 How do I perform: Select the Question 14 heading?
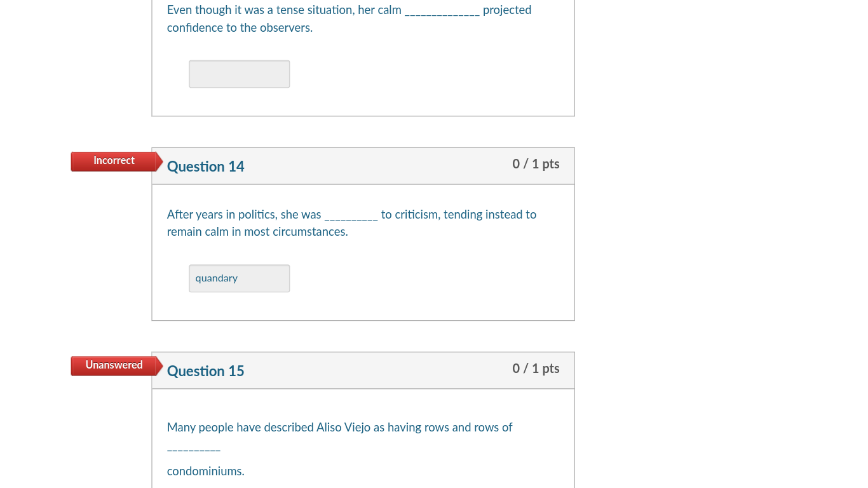click(x=205, y=166)
